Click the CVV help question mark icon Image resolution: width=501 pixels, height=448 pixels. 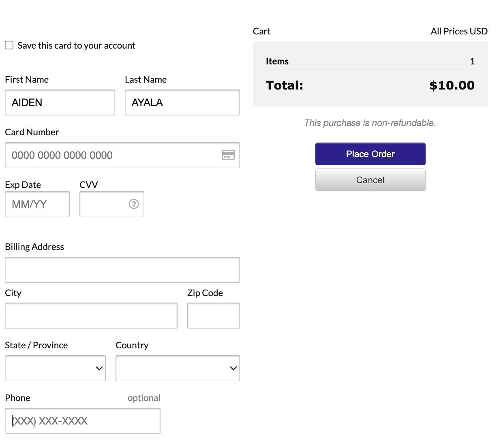click(x=134, y=204)
